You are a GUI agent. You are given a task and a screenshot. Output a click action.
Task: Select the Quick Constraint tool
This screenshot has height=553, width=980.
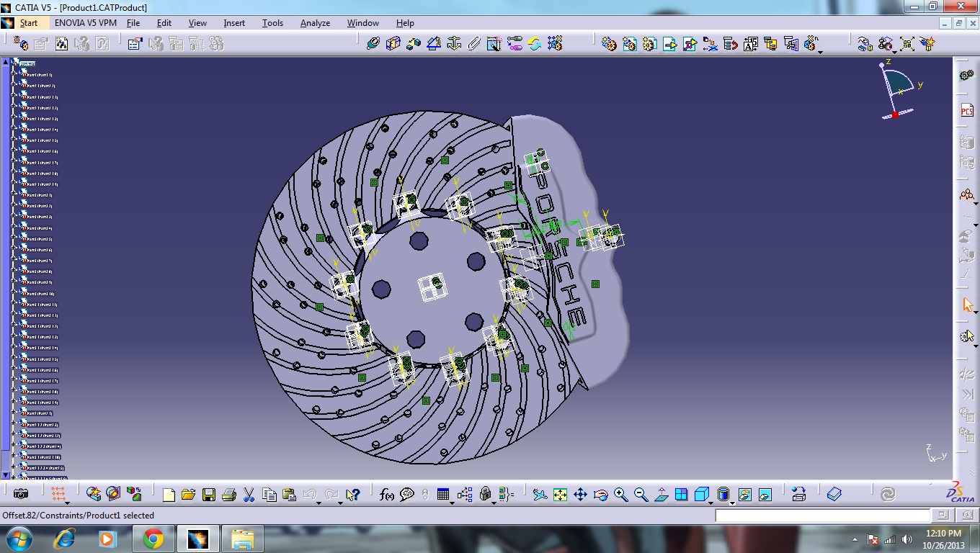click(x=494, y=44)
